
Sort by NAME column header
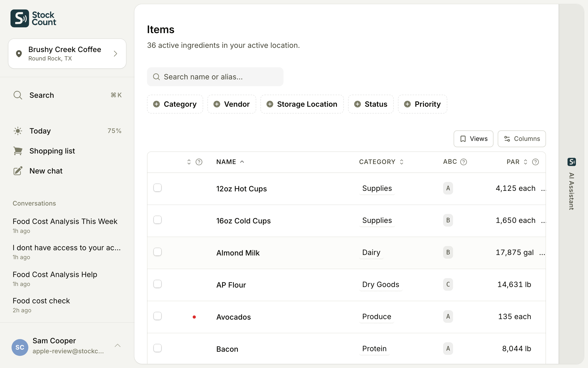(230, 162)
